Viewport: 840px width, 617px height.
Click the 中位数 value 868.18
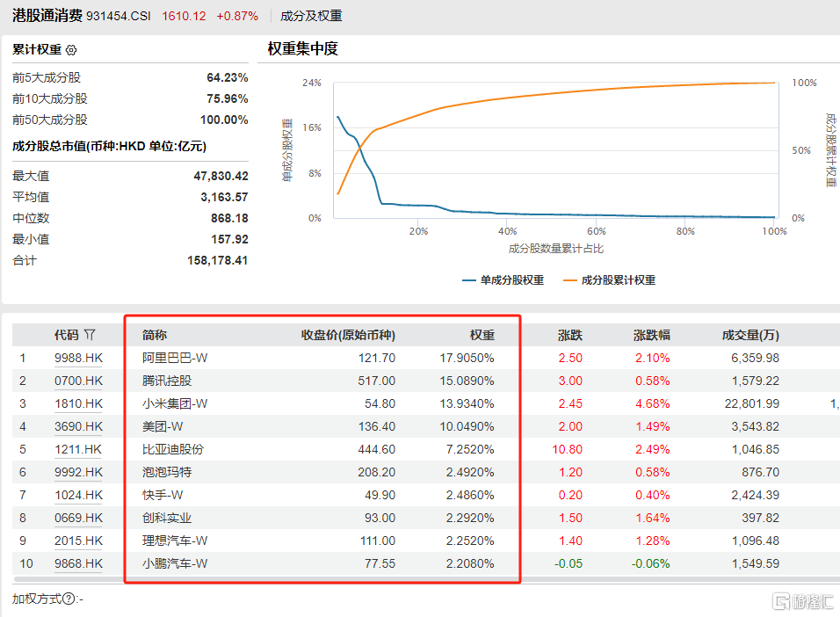click(229, 218)
